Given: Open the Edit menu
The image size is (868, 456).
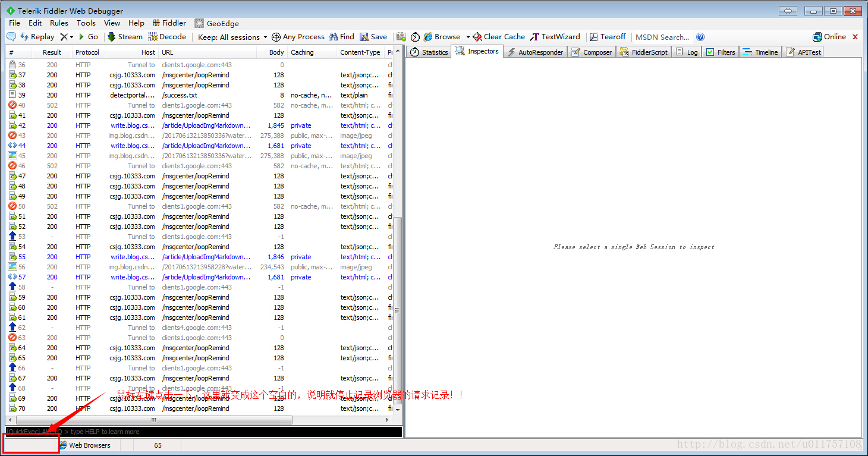Looking at the screenshot, I should click(35, 23).
